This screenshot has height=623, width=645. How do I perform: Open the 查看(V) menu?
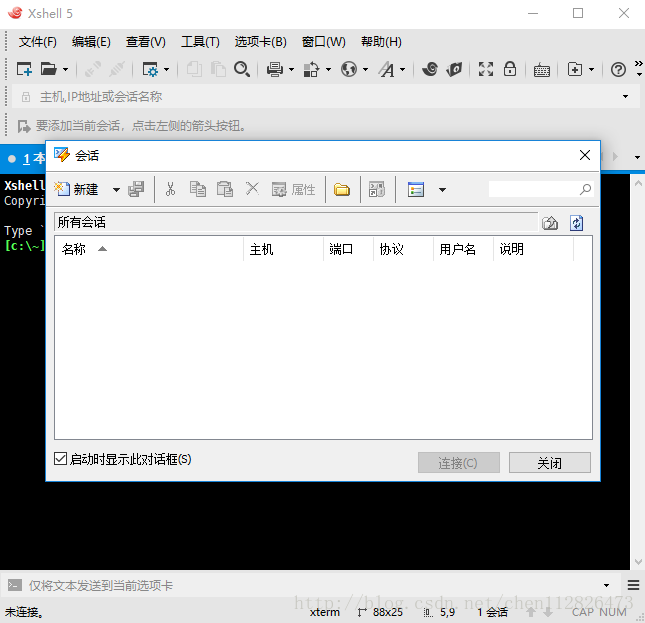pyautogui.click(x=146, y=42)
